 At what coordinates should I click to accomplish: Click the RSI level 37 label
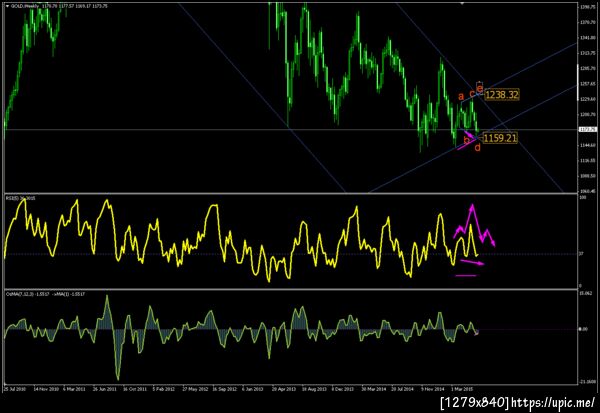click(x=581, y=253)
